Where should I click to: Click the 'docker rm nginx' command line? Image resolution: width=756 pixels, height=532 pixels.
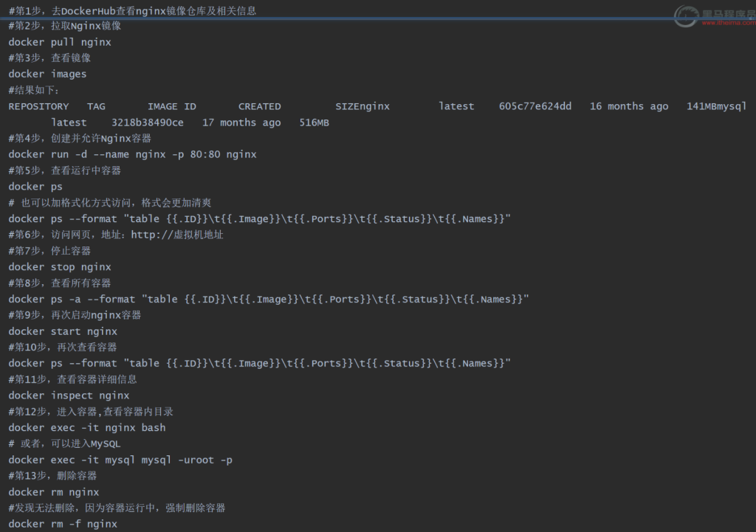(53, 492)
